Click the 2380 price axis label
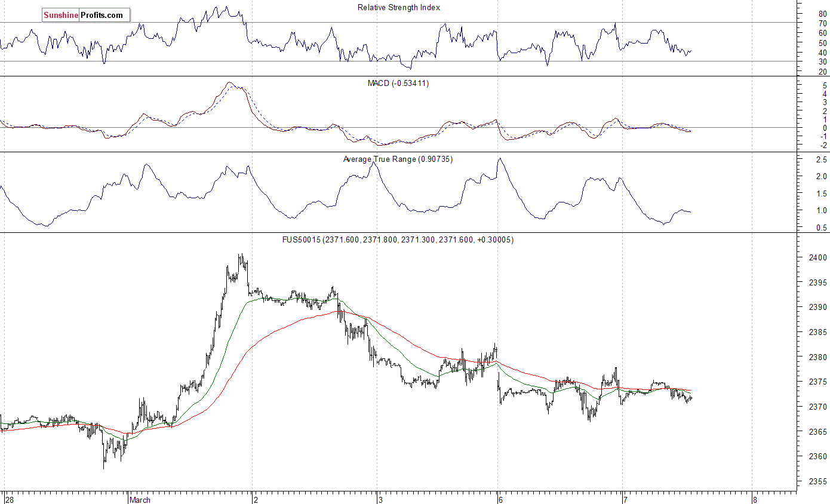The width and height of the screenshot is (830, 504). point(818,357)
